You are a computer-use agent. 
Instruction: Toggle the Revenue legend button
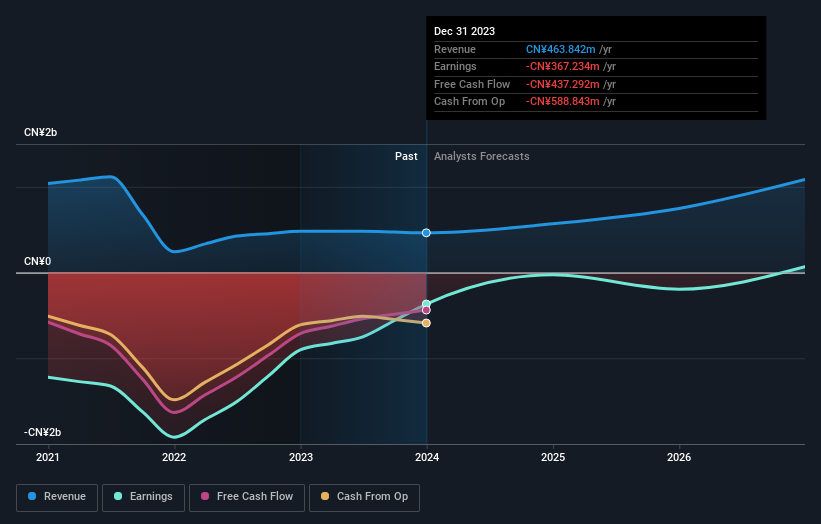coord(57,497)
